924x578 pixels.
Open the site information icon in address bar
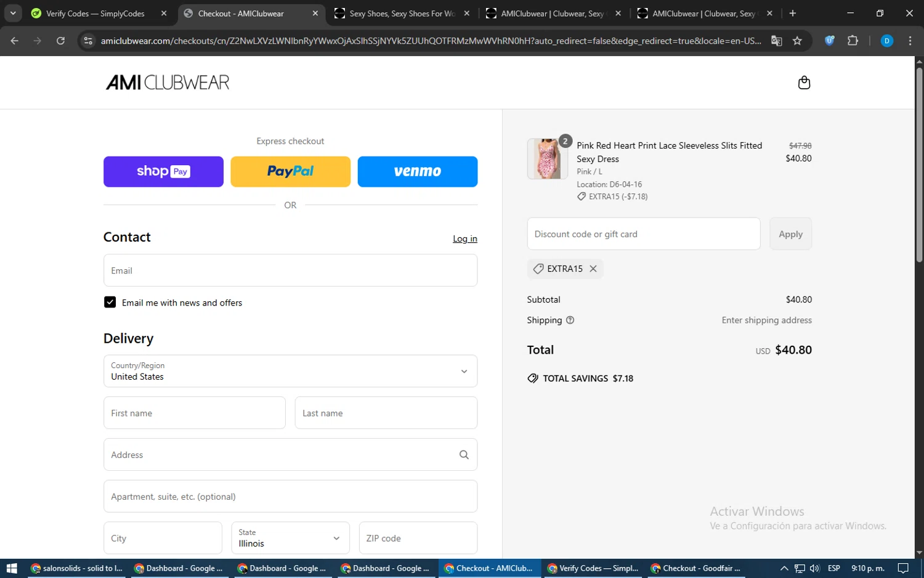[x=88, y=41]
